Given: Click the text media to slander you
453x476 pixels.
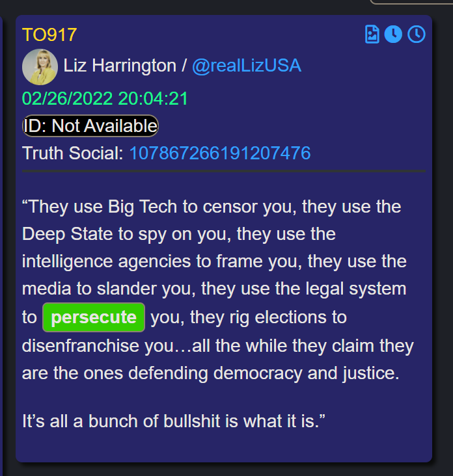Looking at the screenshot, I should pyautogui.click(x=109, y=288).
